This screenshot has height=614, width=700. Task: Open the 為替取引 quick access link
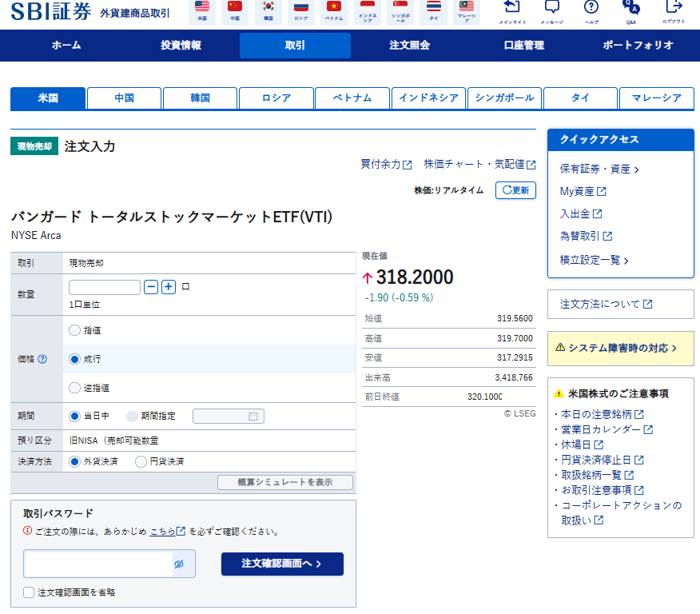(586, 236)
